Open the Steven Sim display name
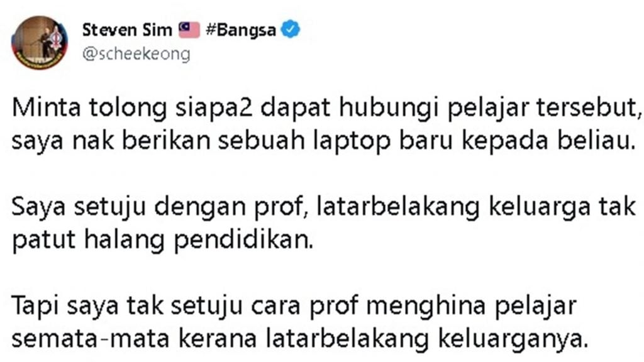The height and width of the screenshot is (362, 644). pos(127,30)
